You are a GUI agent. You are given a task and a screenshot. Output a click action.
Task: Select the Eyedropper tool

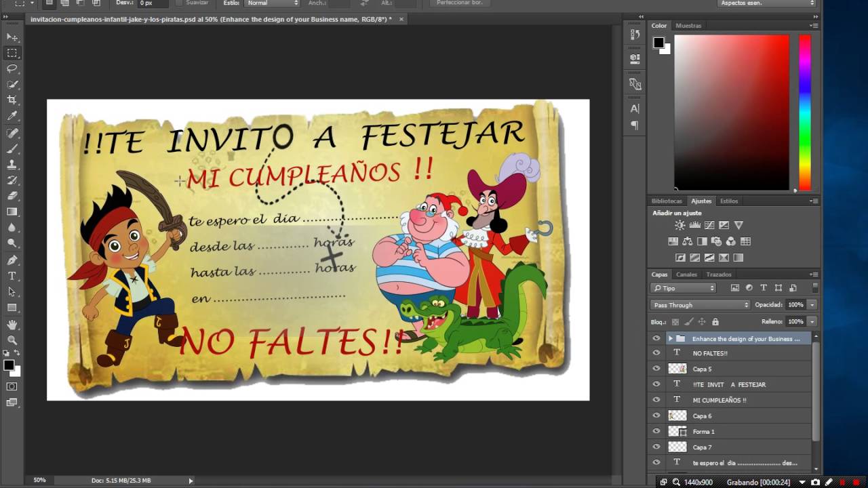point(12,117)
